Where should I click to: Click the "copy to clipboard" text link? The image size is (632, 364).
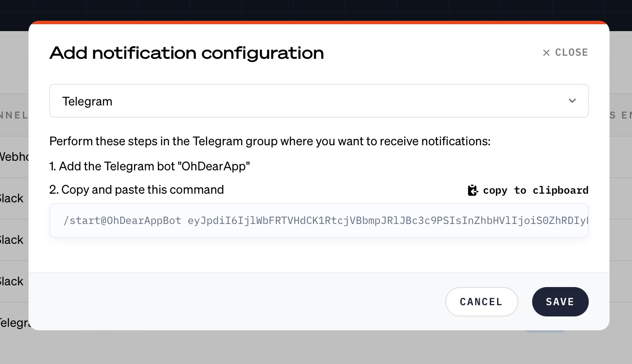tap(535, 190)
